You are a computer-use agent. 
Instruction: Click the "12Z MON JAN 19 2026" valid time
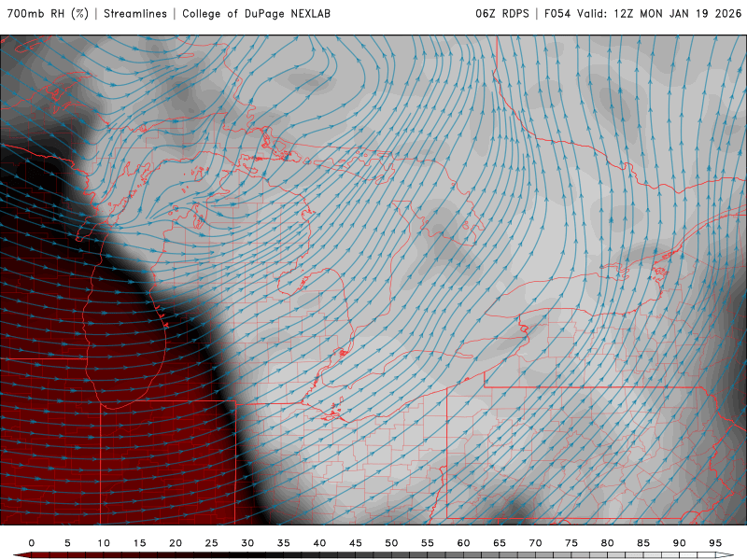click(x=678, y=14)
